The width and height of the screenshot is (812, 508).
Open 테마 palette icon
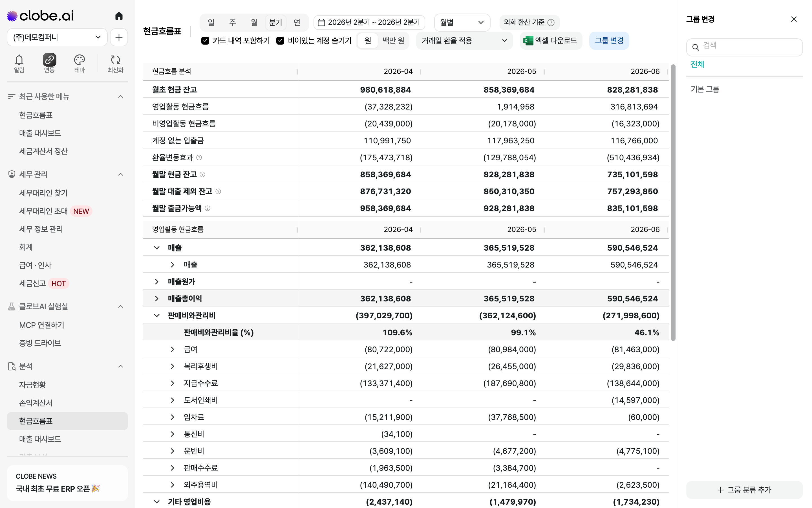(x=80, y=63)
